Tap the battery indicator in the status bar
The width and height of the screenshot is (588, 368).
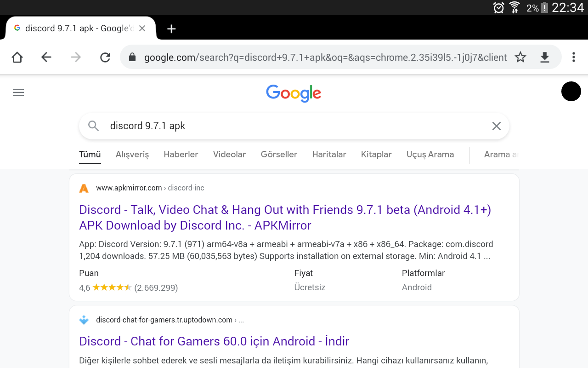[544, 7]
